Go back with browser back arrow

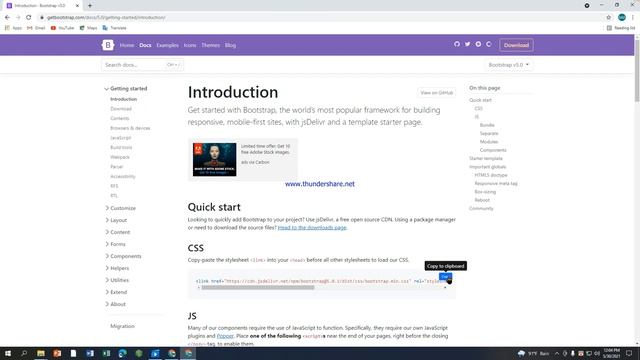(7, 18)
